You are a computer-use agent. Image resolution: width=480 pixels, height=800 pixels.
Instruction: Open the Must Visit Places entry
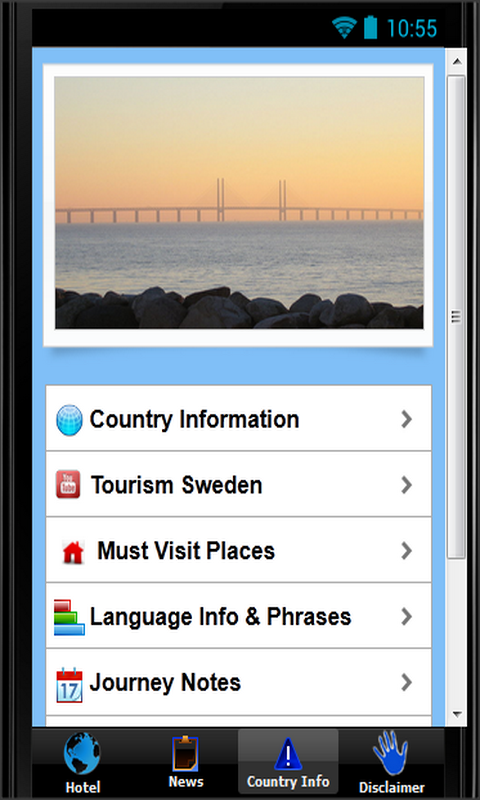pos(239,550)
